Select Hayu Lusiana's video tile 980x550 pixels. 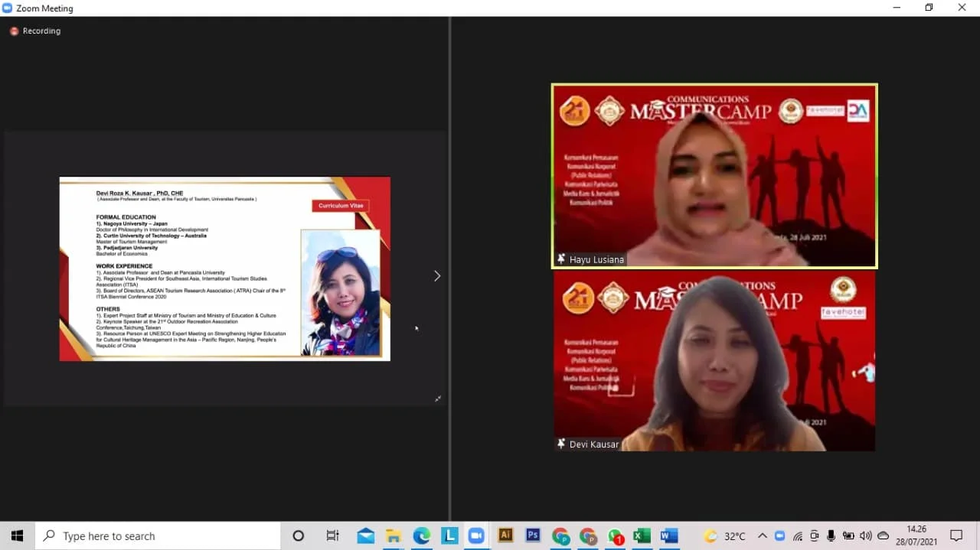click(714, 176)
